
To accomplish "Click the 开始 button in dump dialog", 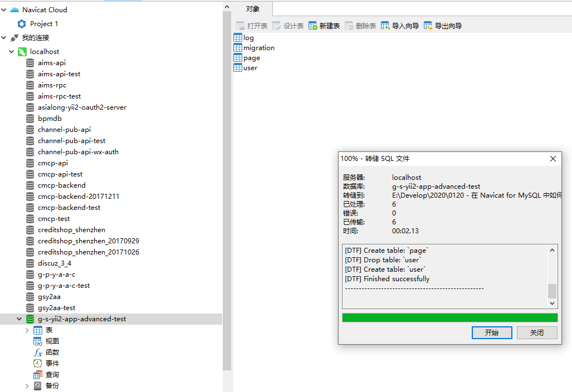I will 492,332.
